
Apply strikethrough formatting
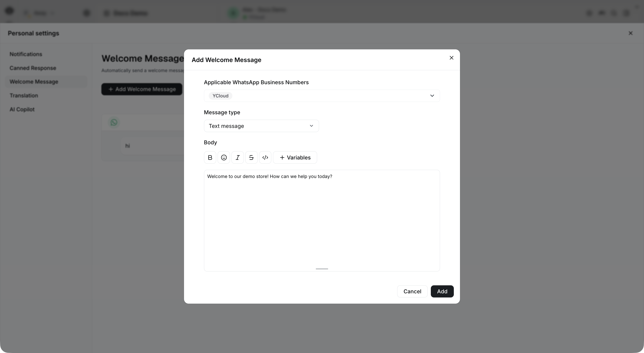pos(251,157)
